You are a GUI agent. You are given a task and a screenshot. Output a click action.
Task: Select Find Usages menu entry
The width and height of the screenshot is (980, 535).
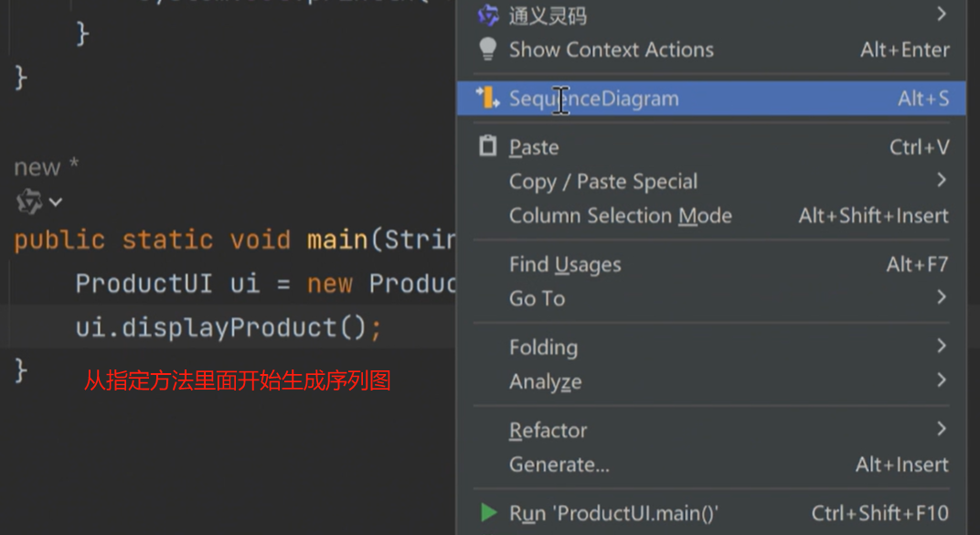pyautogui.click(x=565, y=265)
